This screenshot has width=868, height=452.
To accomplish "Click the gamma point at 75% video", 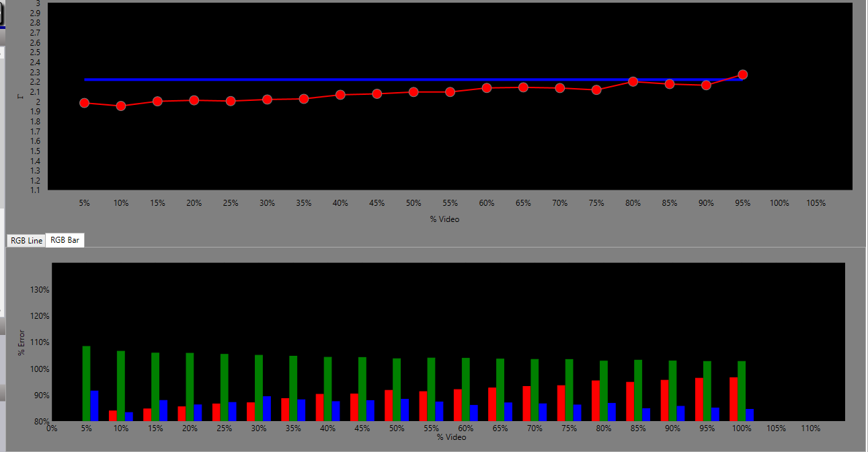I will (x=596, y=89).
